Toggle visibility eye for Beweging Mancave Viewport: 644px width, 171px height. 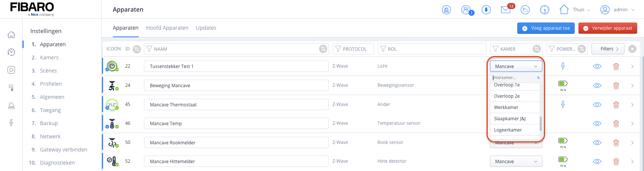pos(597,86)
